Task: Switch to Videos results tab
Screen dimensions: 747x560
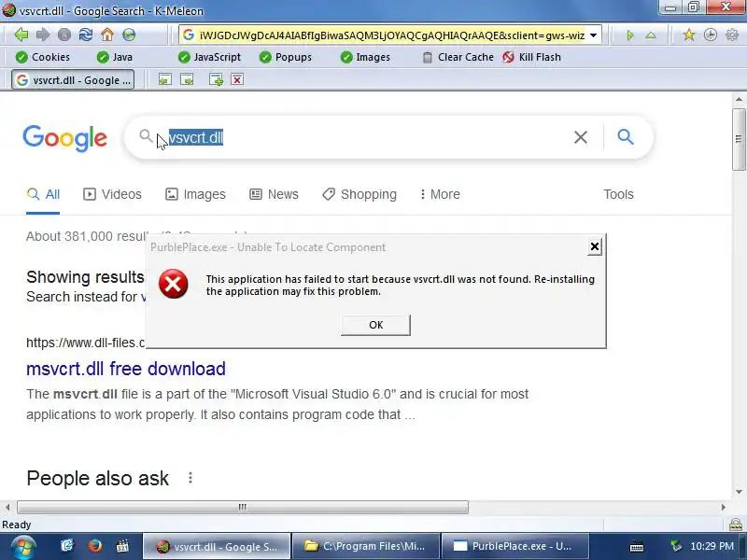Action: pyautogui.click(x=112, y=194)
